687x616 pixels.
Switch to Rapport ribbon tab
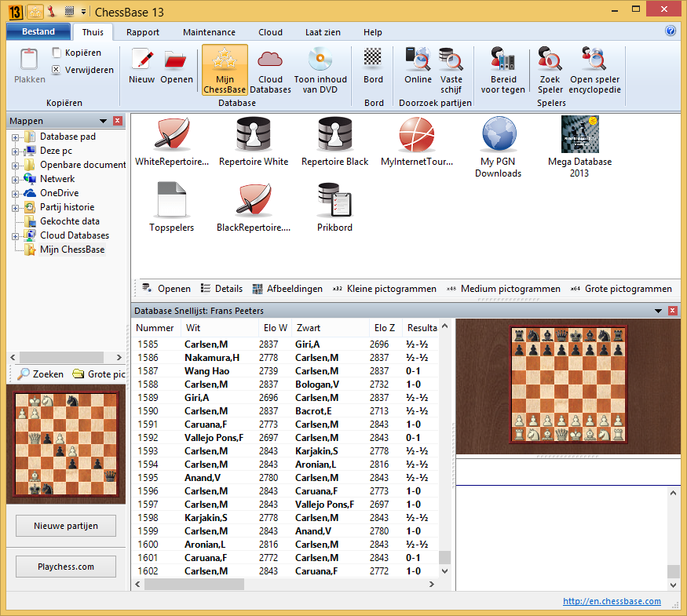143,32
